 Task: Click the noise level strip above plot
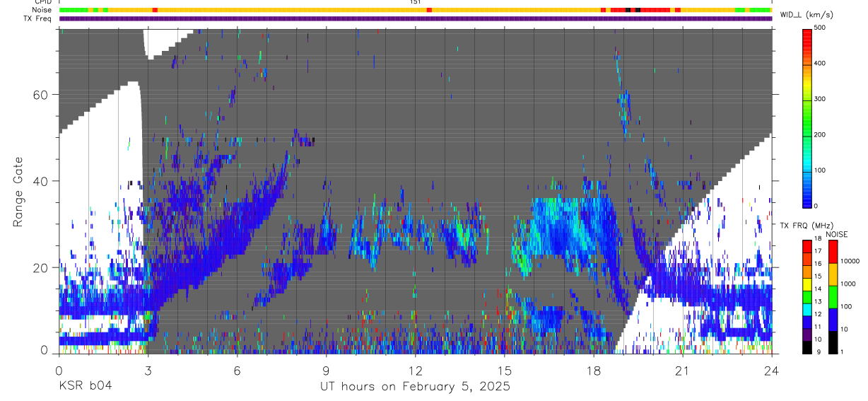pos(415,10)
